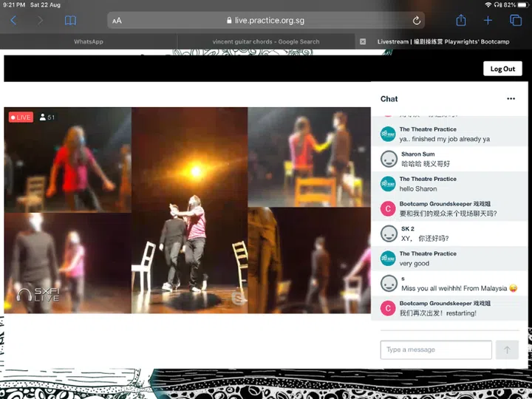532x399 pixels.
Task: Open the AA reader text size menu
Action: [117, 21]
